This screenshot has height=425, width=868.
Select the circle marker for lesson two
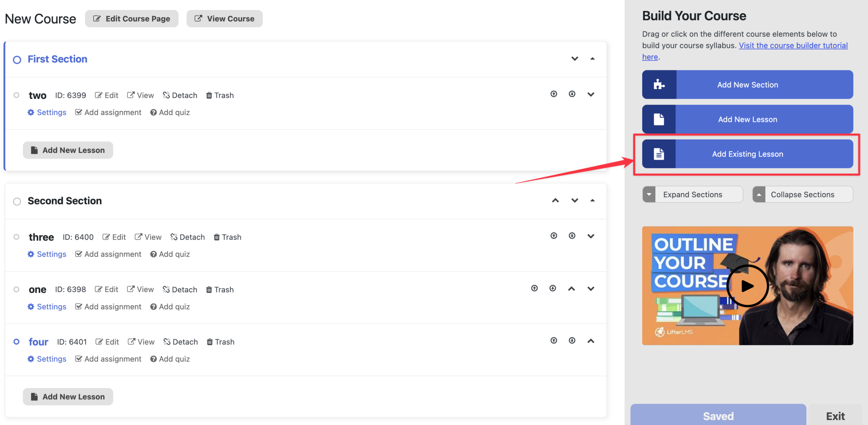[x=16, y=95]
